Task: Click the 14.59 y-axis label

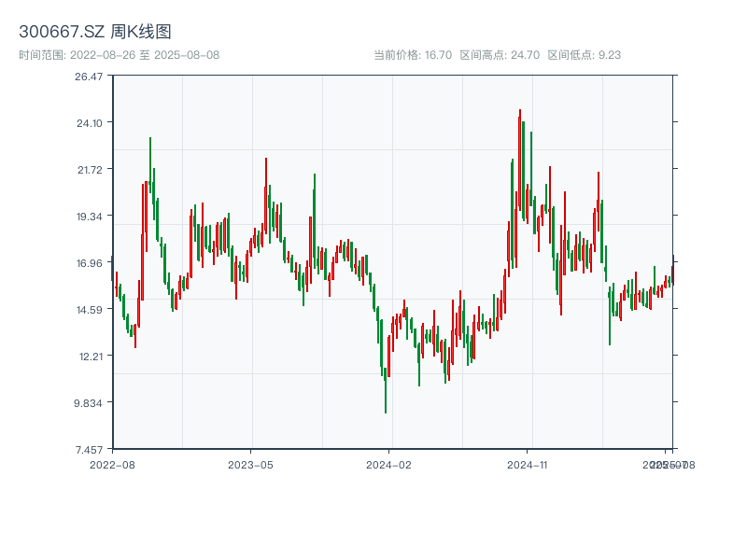Action: coord(90,310)
